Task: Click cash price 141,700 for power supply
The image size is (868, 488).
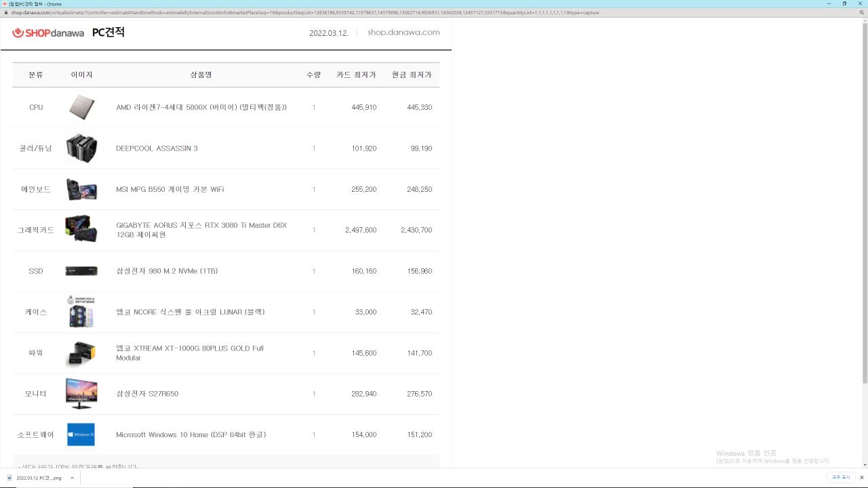Action: pyautogui.click(x=420, y=353)
